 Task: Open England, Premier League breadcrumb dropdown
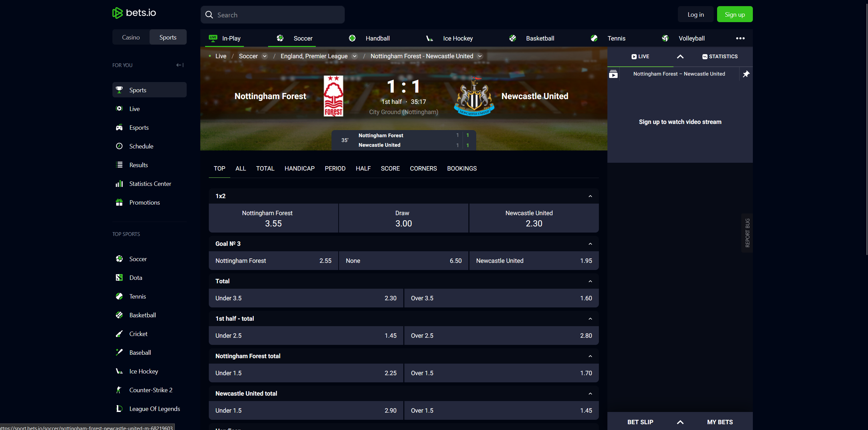(x=355, y=56)
